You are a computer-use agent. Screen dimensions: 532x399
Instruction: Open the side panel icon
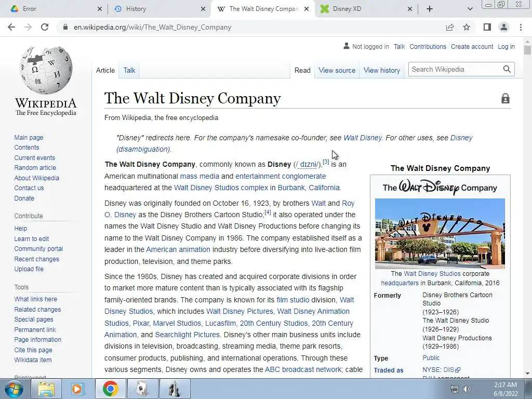pyautogui.click(x=487, y=27)
